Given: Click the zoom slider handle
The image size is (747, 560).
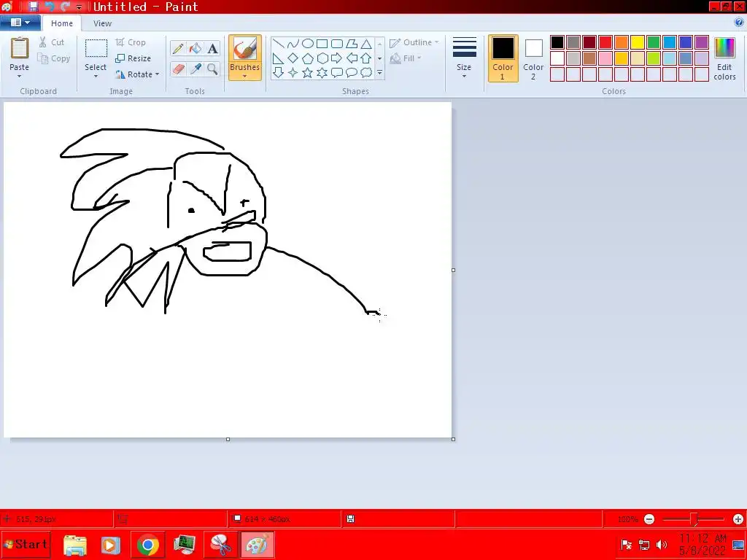Looking at the screenshot, I should point(694,519).
